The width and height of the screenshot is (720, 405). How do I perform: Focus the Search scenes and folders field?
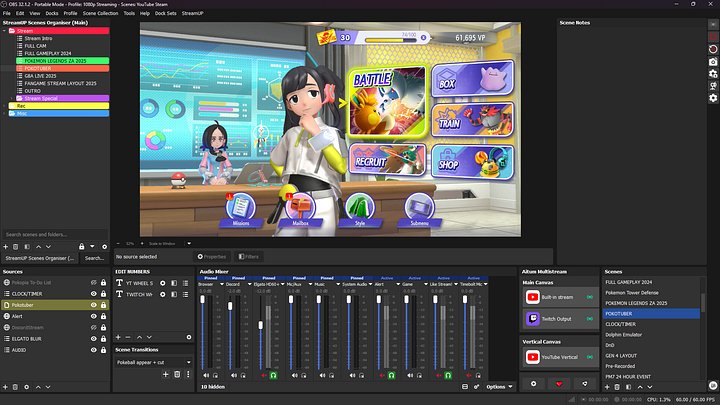click(55, 234)
